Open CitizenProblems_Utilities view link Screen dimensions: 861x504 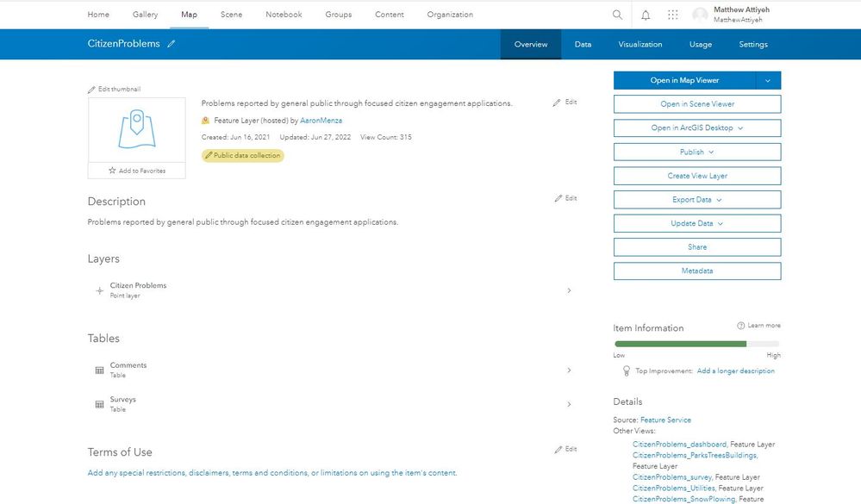[674, 488]
